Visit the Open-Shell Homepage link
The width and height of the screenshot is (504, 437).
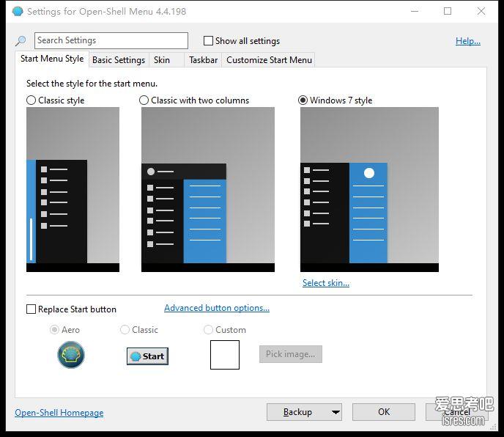pos(59,413)
